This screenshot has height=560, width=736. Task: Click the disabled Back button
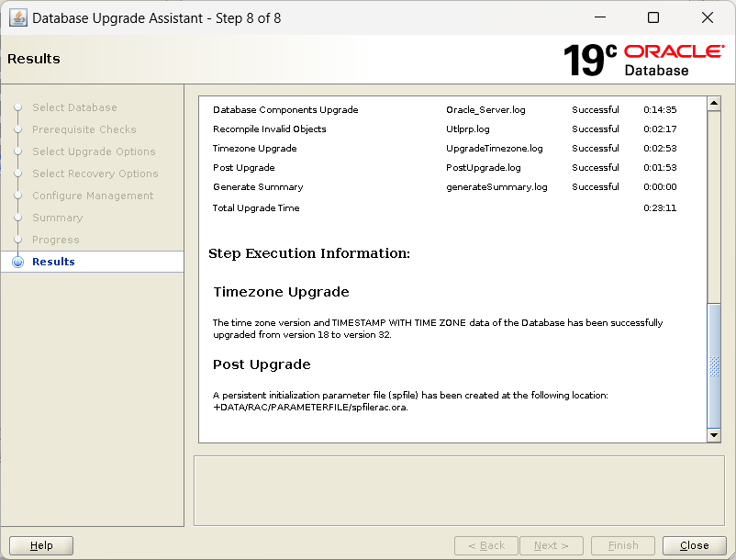486,545
